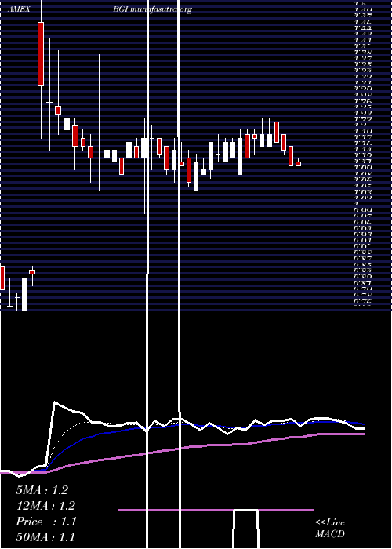The image size is (392, 549).
Task: Click the 50MA : 1.1 value
Action: pos(45,536)
